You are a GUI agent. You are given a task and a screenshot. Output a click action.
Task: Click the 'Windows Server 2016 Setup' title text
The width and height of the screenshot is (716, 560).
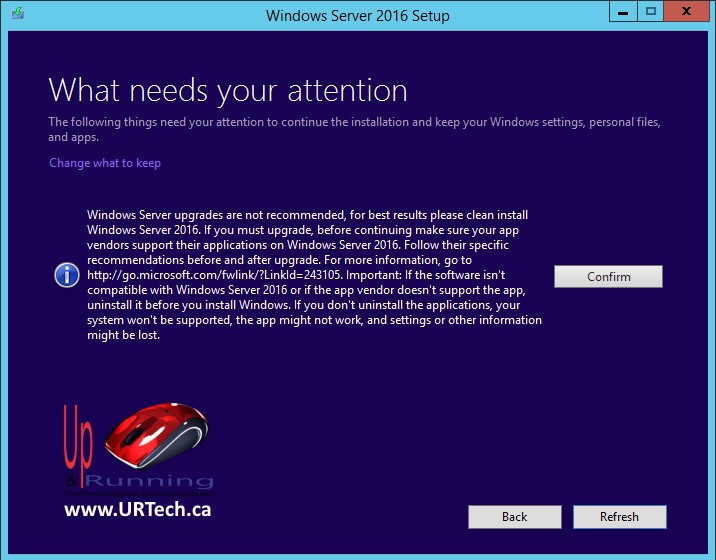click(x=358, y=16)
